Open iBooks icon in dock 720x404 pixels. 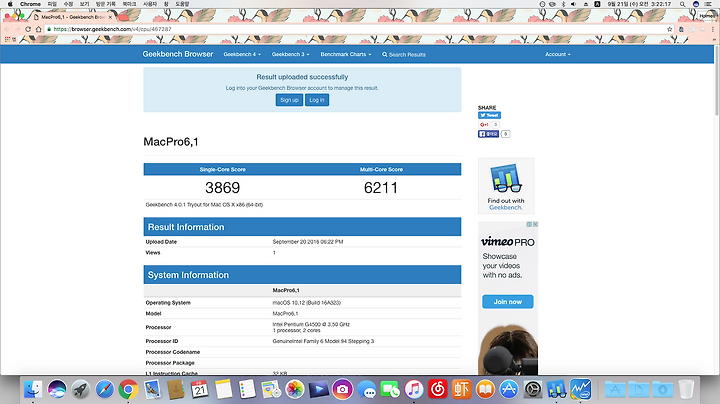click(485, 390)
